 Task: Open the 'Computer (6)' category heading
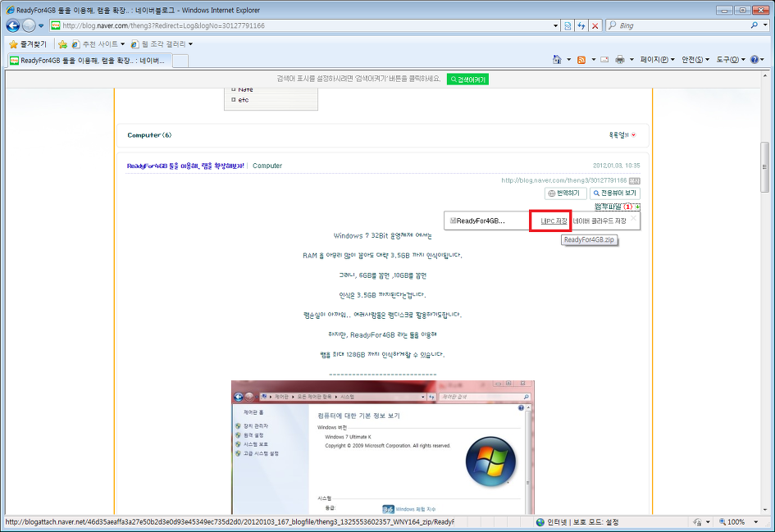(x=149, y=135)
